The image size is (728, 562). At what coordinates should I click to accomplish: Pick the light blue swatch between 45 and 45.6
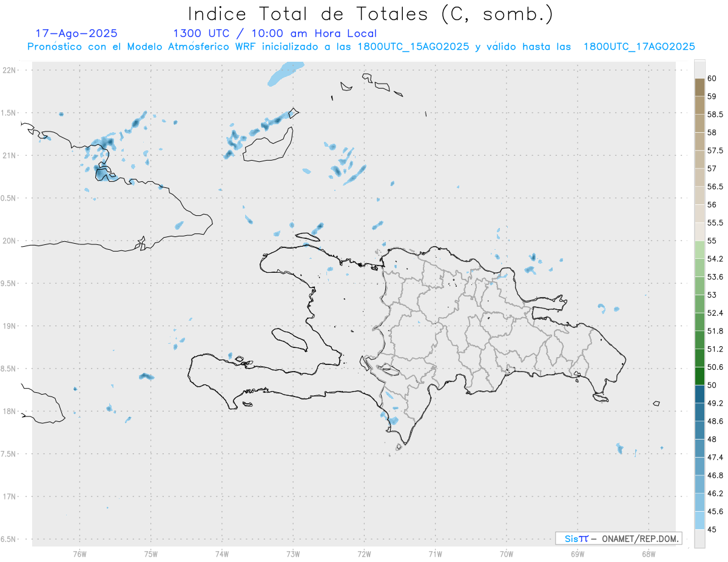click(699, 521)
